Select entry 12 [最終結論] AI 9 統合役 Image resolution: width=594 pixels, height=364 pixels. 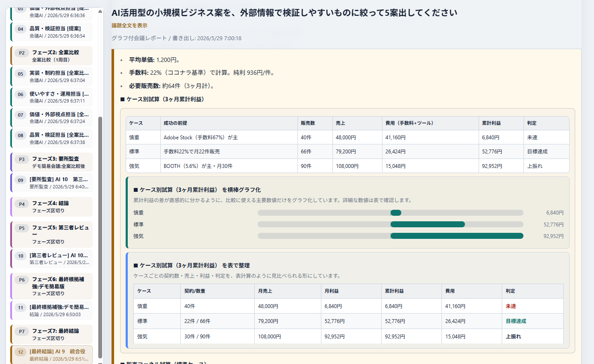pyautogui.click(x=51, y=355)
